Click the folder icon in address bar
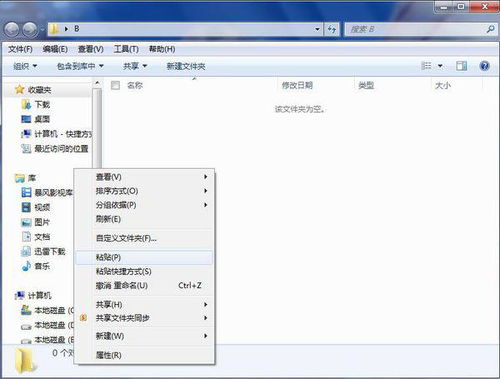The width and height of the screenshot is (500, 379). [x=54, y=29]
